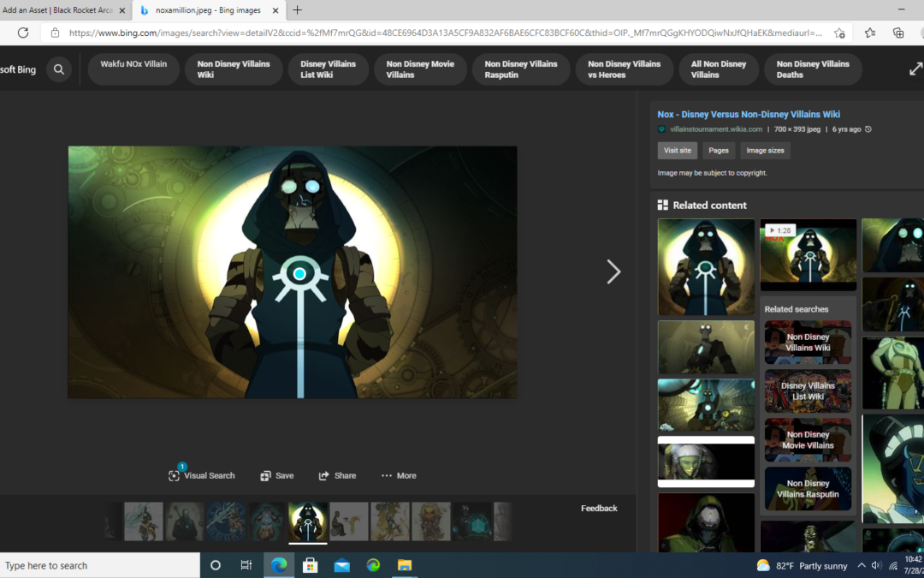The image size is (924, 578).
Task: Open first related Nox image thumbnail
Action: click(x=706, y=267)
